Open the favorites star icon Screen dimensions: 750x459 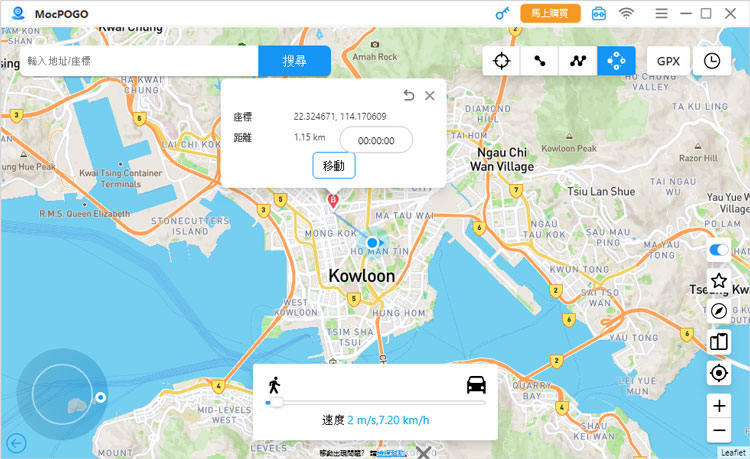pyautogui.click(x=718, y=281)
